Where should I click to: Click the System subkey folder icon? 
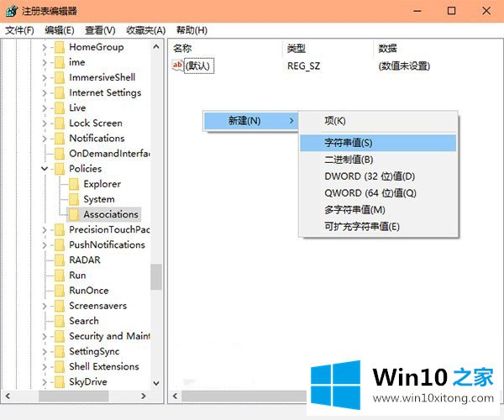click(74, 199)
